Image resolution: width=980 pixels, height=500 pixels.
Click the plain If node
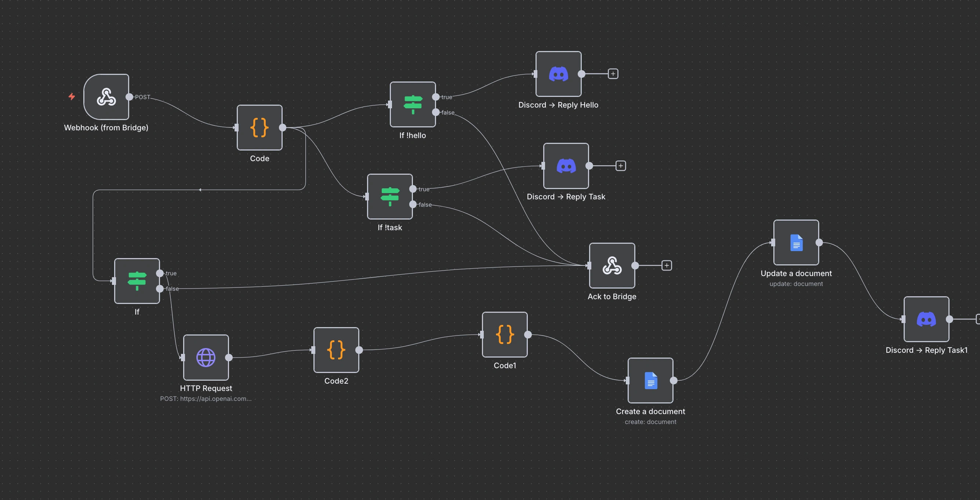[137, 281]
